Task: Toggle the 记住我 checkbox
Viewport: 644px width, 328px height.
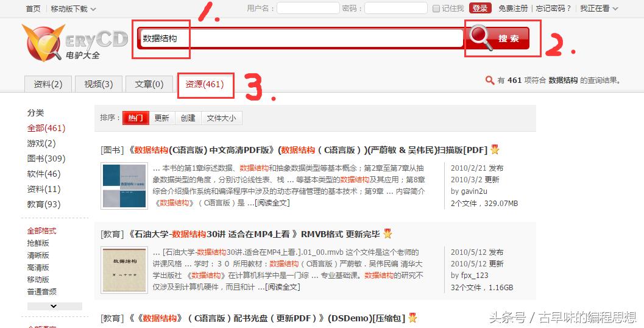Action: click(436, 9)
